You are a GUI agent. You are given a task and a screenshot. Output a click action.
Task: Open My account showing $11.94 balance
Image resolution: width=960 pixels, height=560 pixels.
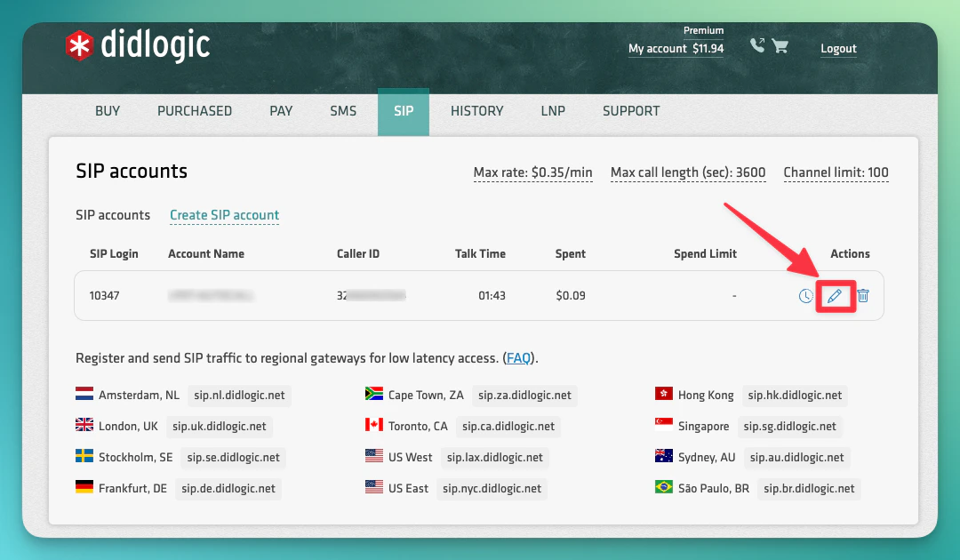click(x=676, y=49)
